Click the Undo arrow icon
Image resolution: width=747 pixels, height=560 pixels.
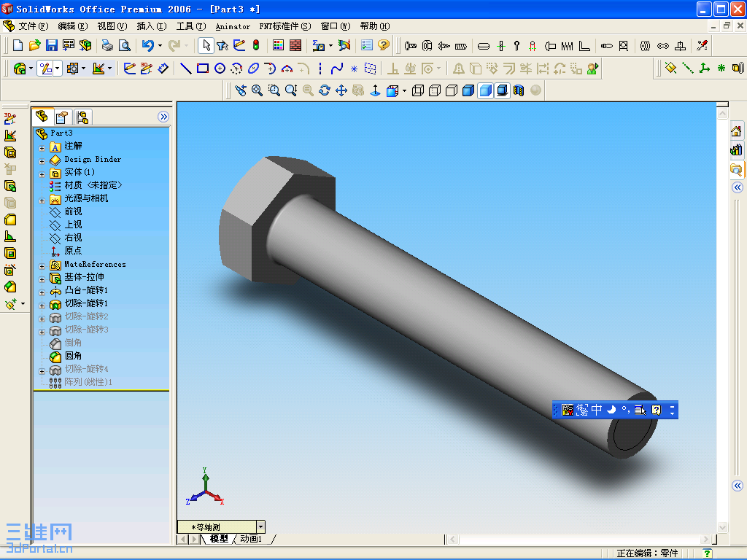point(147,45)
